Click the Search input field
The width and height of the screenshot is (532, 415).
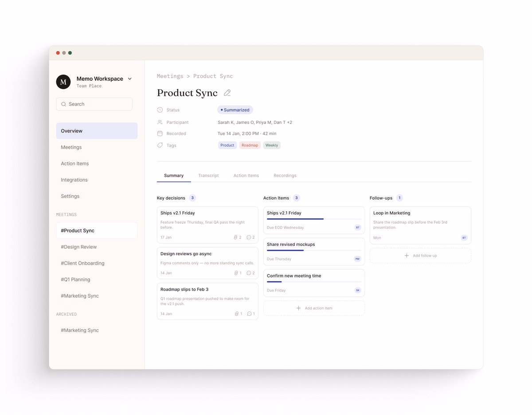94,104
